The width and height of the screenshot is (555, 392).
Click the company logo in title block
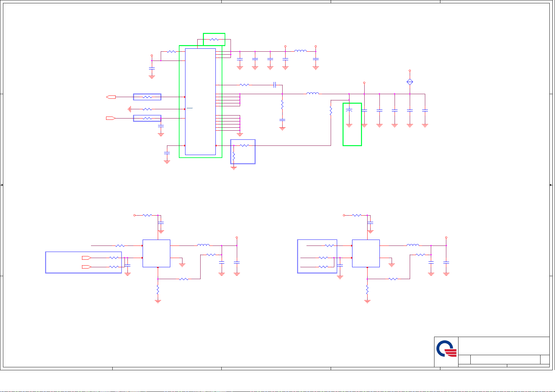point(447,349)
